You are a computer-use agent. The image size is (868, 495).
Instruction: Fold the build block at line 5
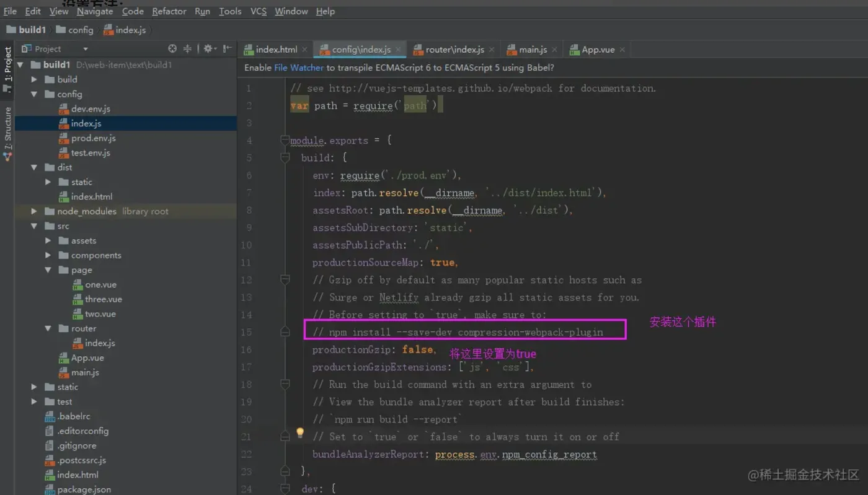[x=285, y=158]
